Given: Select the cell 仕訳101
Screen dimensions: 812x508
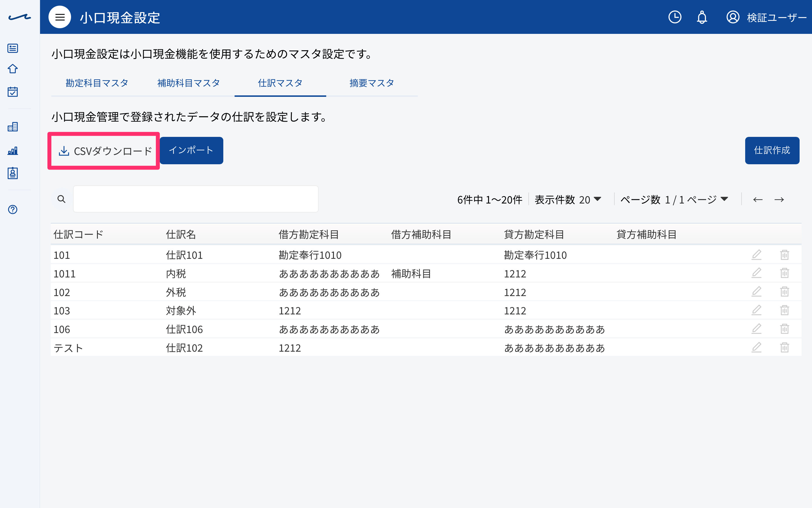Looking at the screenshot, I should click(184, 255).
